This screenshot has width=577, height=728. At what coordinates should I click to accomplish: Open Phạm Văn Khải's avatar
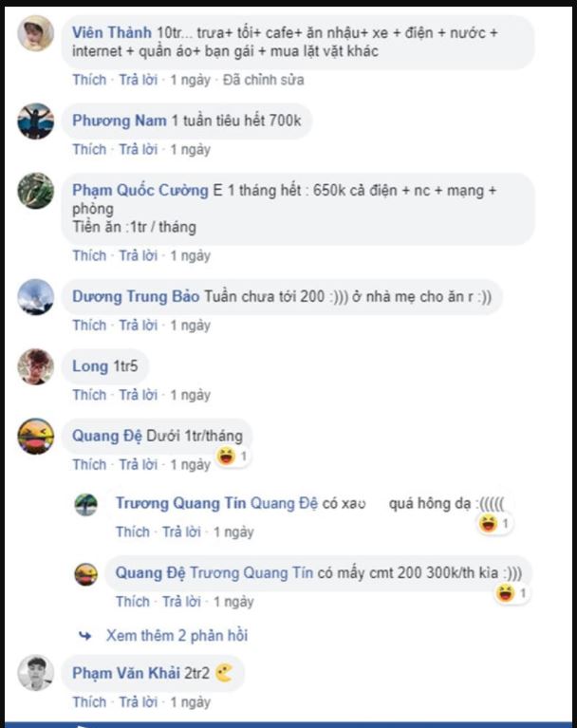pyautogui.click(x=36, y=673)
